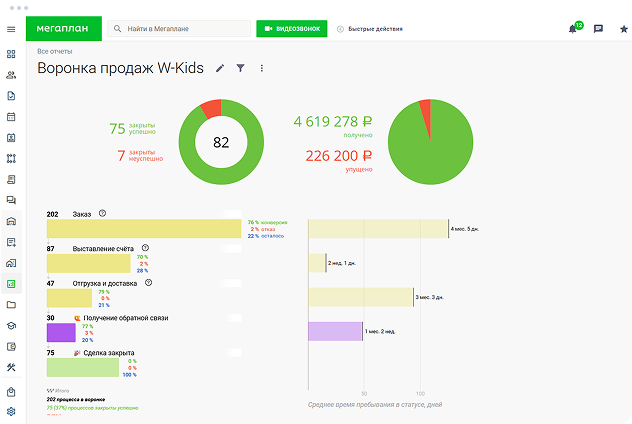Open the report filter funnel icon

pos(241,68)
